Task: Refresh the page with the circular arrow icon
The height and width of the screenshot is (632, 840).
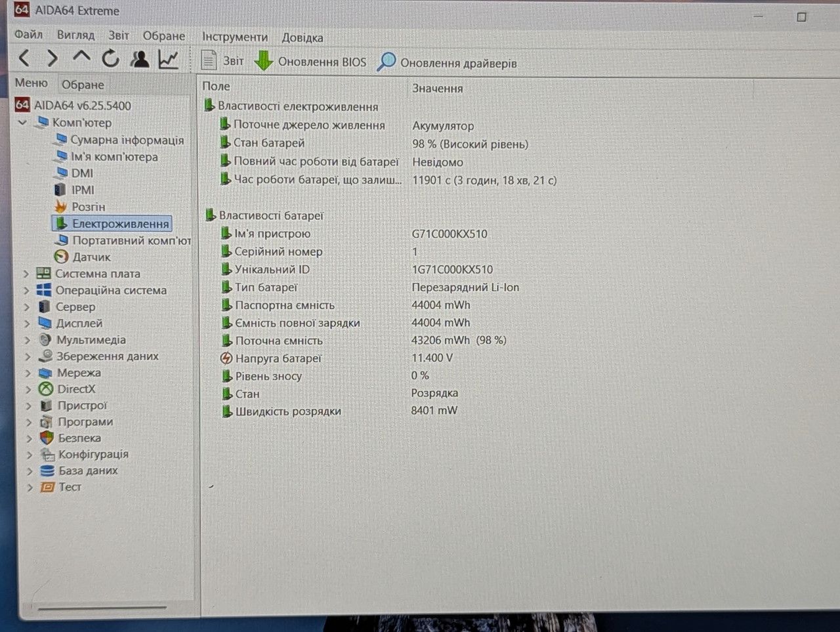Action: pos(110,58)
